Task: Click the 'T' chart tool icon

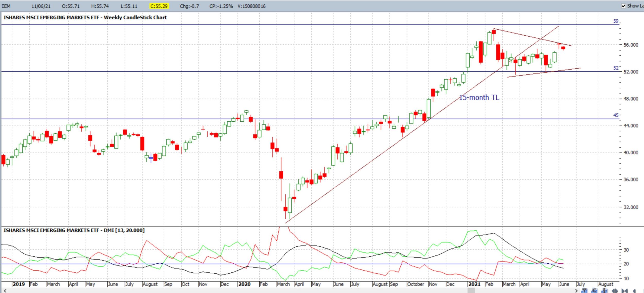Action: [x=584, y=291]
